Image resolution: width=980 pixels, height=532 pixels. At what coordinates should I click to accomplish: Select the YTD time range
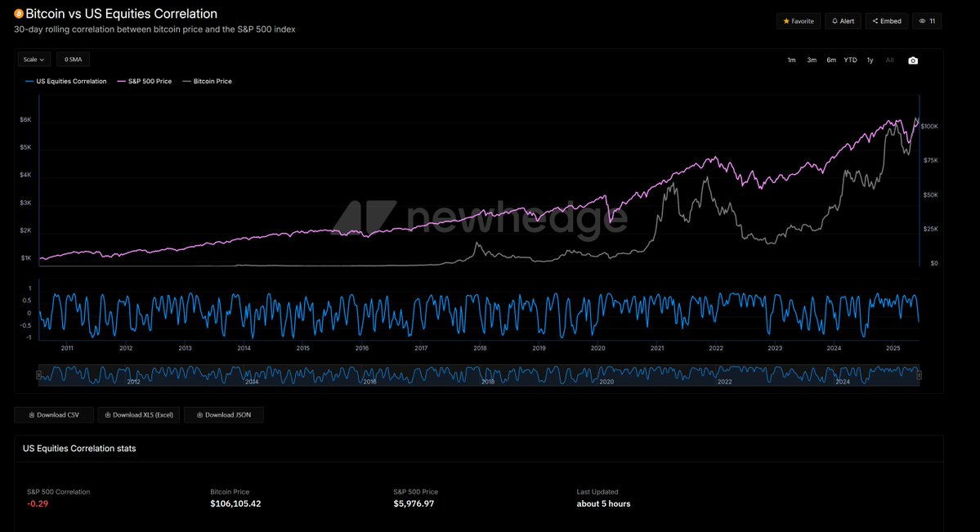click(x=851, y=60)
